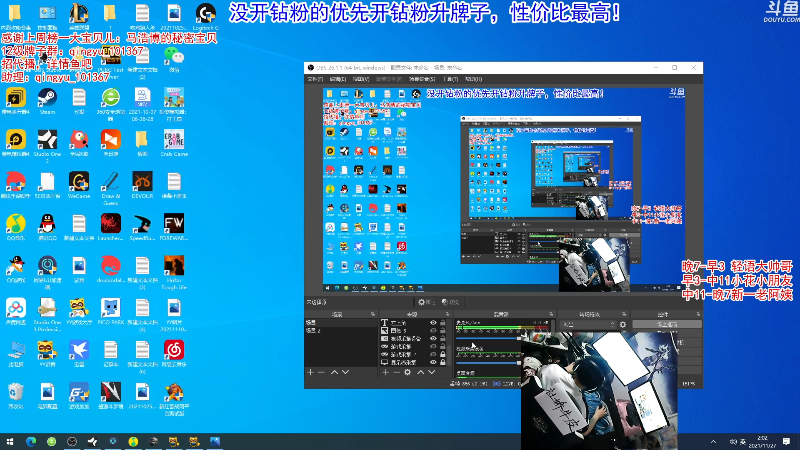
Task: Click the Filters button above the OBS docks
Action: (x=451, y=302)
